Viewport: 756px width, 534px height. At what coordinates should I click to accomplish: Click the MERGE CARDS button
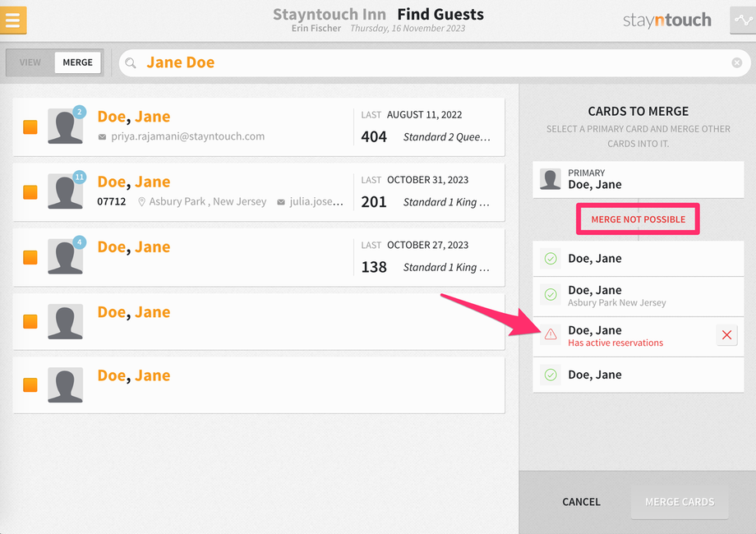pyautogui.click(x=680, y=502)
